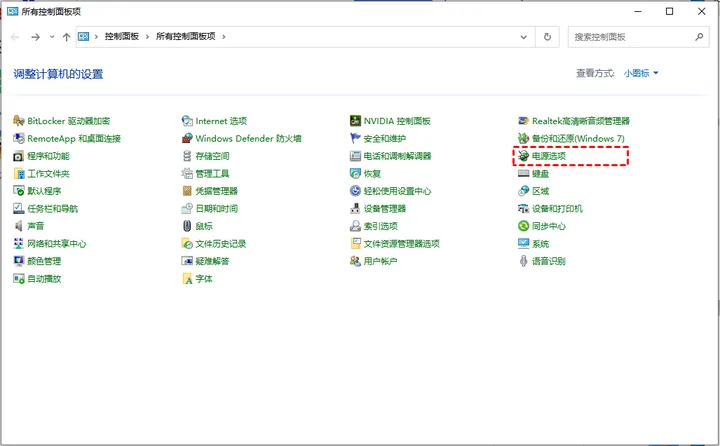Click 任务栏和导航 icon
The width and height of the screenshot is (720, 446).
18,209
